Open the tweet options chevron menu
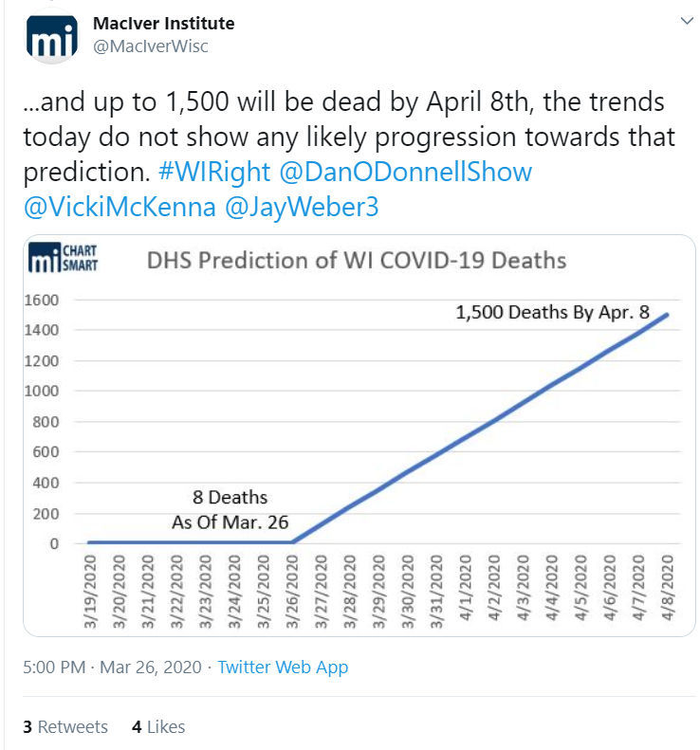The height and width of the screenshot is (750, 700). pos(687,21)
